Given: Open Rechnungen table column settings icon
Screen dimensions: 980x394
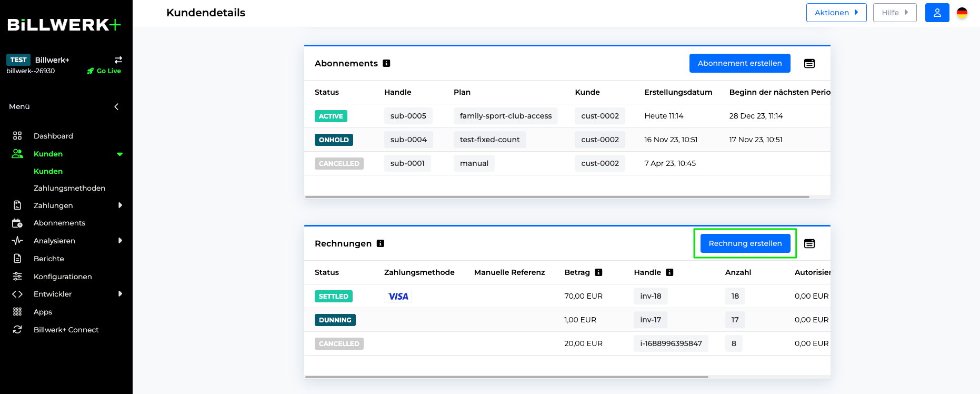Looking at the screenshot, I should pyautogui.click(x=809, y=244).
